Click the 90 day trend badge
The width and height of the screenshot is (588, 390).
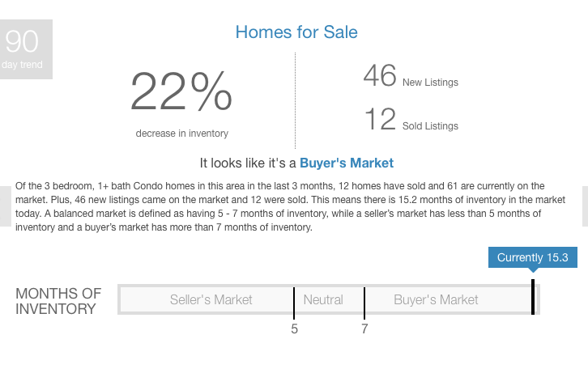click(x=26, y=49)
